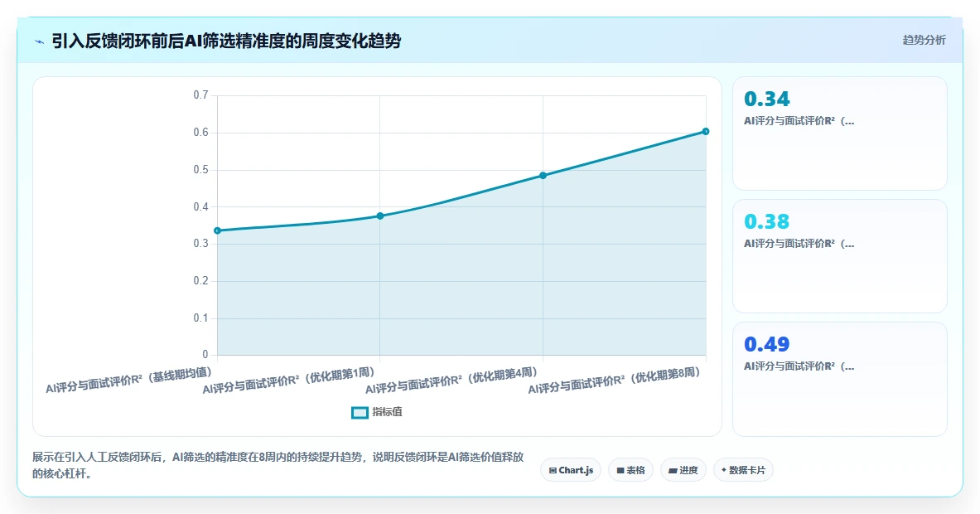Click the 指标值 legend label
Screen dimensions: 980x514
click(x=388, y=412)
